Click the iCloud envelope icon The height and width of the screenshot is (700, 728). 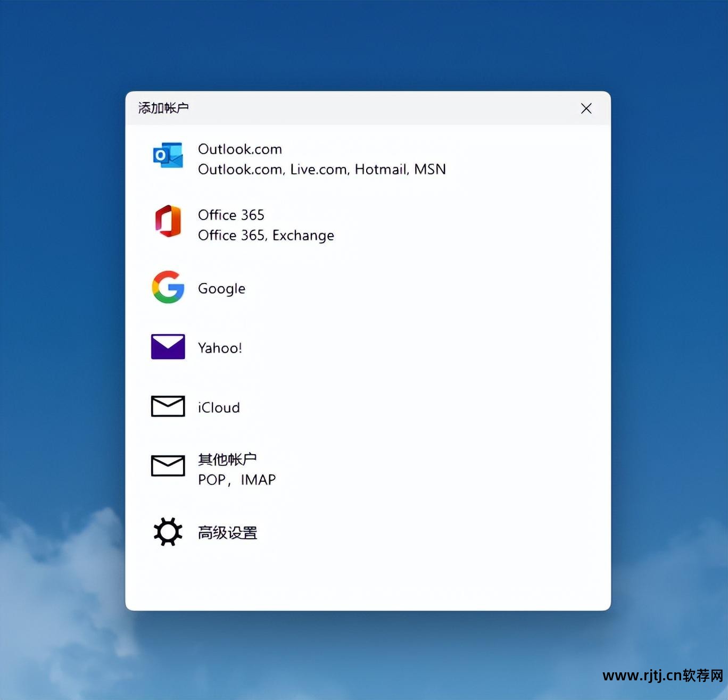168,406
